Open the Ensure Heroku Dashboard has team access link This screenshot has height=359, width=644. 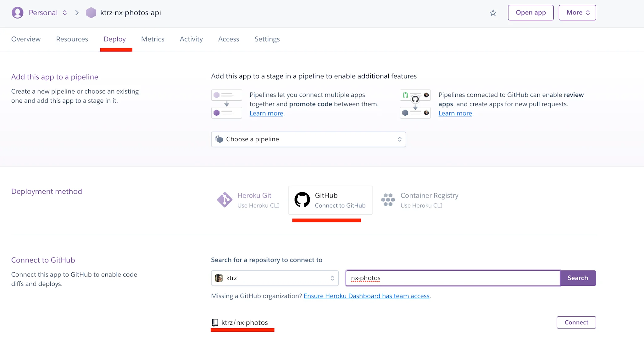coord(366,296)
